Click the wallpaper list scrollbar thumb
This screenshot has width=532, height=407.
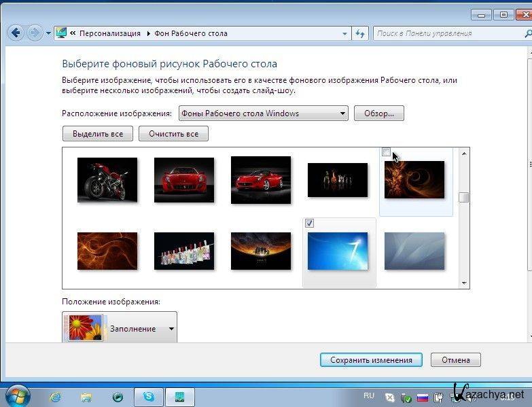[x=464, y=198]
